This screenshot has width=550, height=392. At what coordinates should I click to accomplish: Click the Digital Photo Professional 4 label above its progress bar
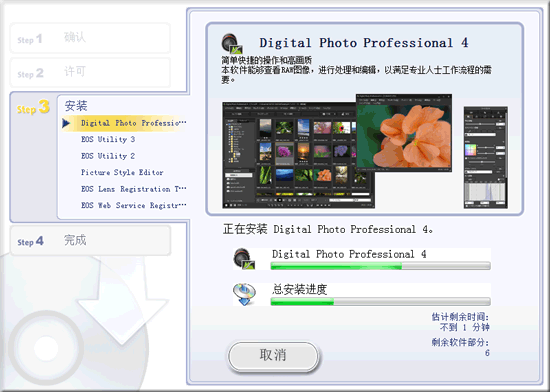coord(349,254)
